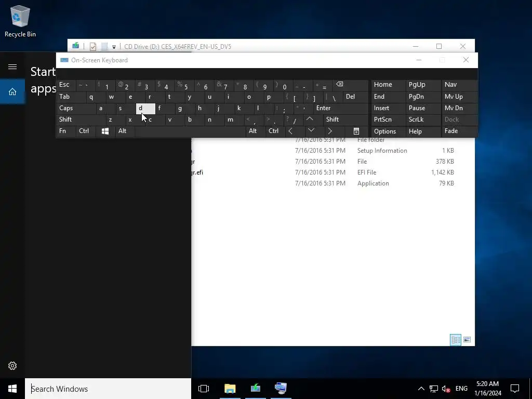The width and height of the screenshot is (532, 399).
Task: Open the Action Center notification icon
Action: 515,389
